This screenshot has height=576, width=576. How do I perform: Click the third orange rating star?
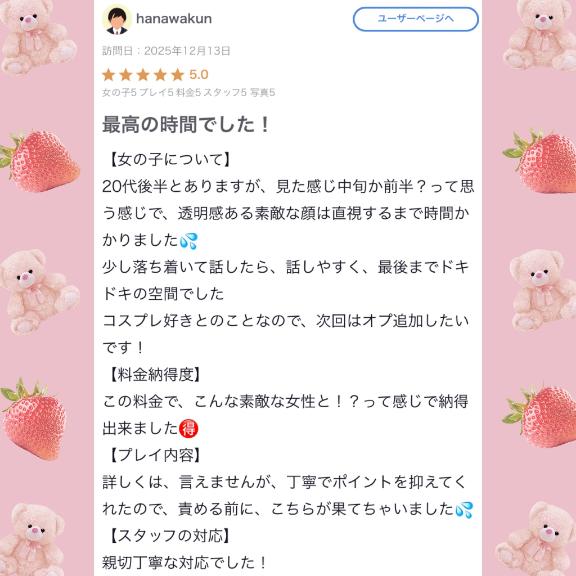143,75
